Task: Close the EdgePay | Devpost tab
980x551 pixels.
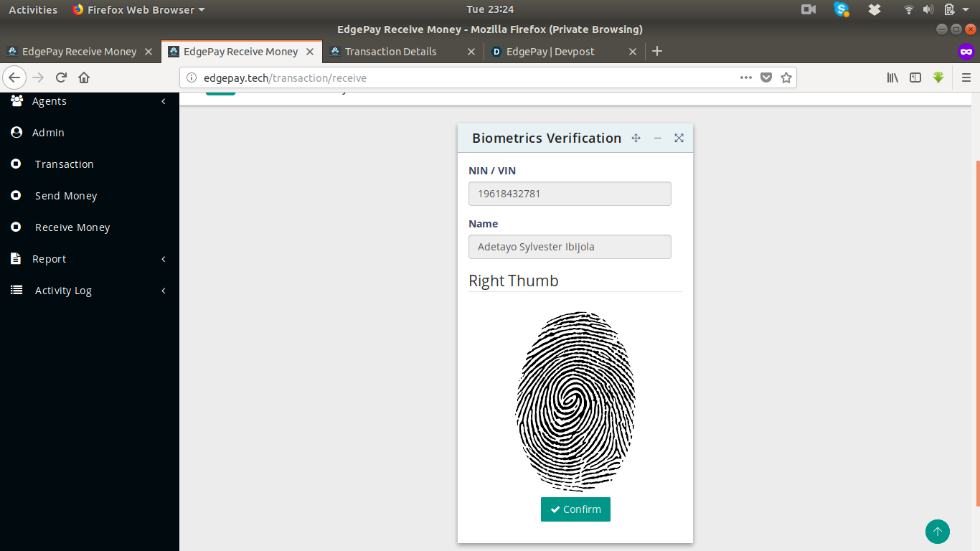Action: [x=633, y=52]
